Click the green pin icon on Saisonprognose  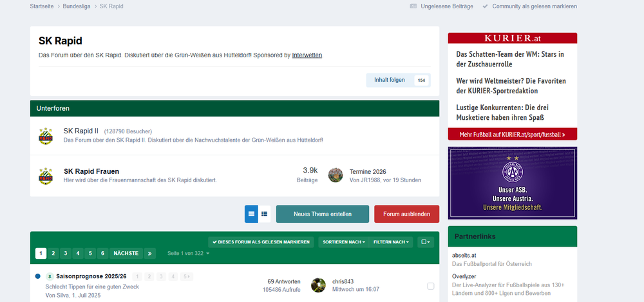coord(50,276)
